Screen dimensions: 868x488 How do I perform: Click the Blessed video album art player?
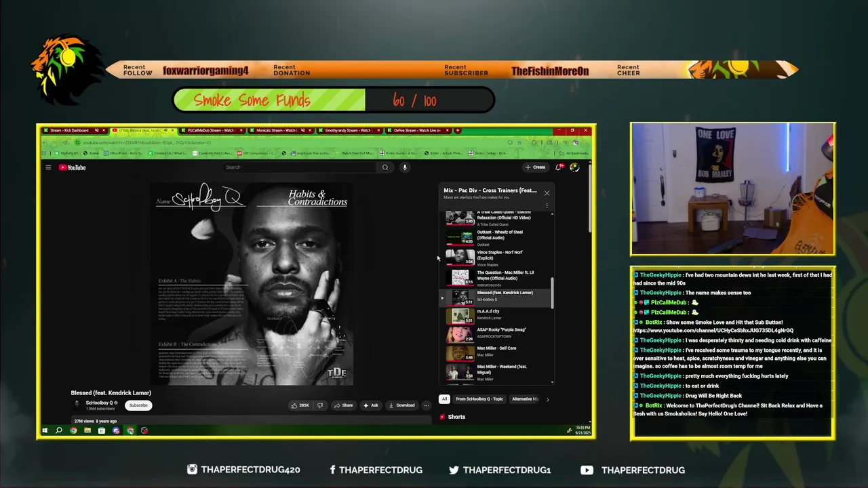[251, 284]
